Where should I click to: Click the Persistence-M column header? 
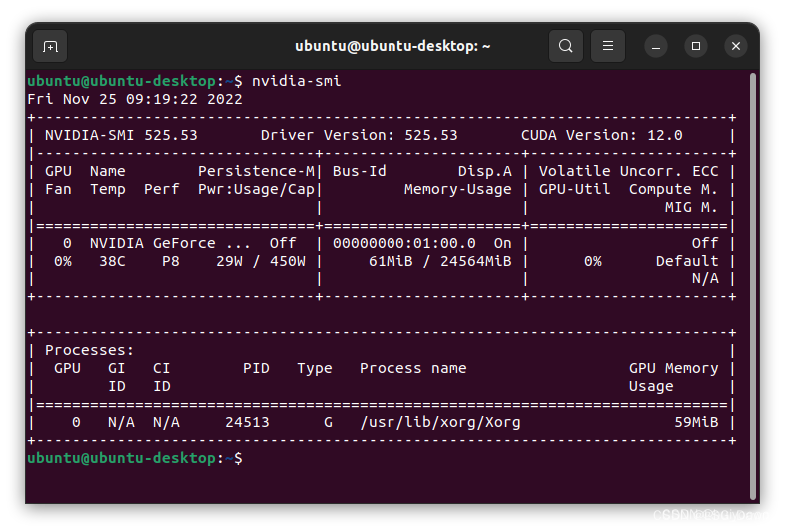click(256, 171)
